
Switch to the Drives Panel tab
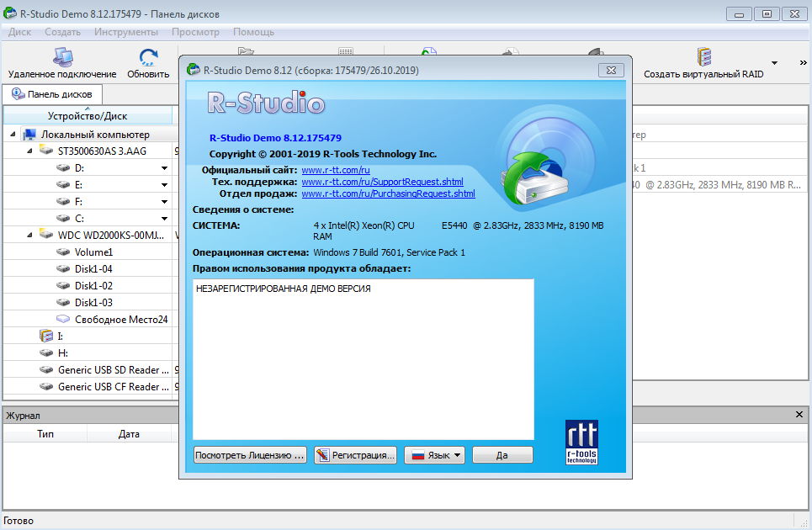pos(53,94)
